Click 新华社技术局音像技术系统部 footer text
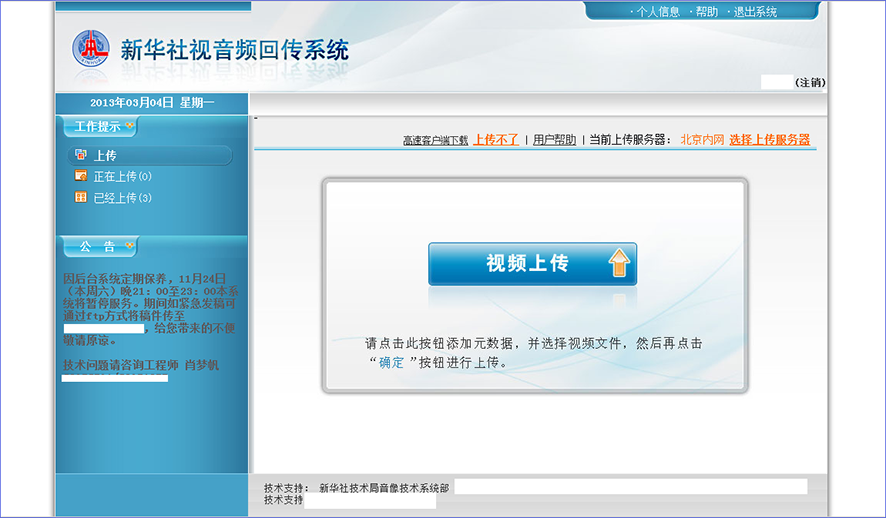Screen dimensions: 886x518 [x=384, y=488]
